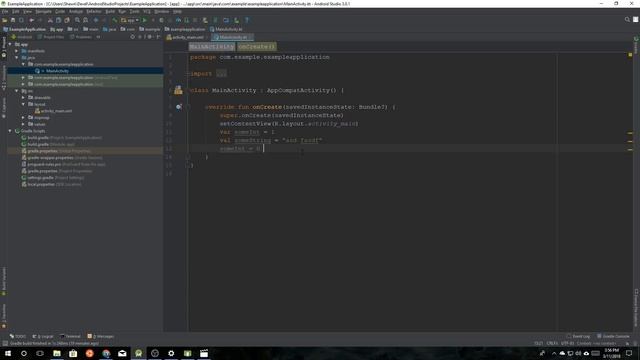Select ExampleApplication in navigation breadcrumb

24,29
